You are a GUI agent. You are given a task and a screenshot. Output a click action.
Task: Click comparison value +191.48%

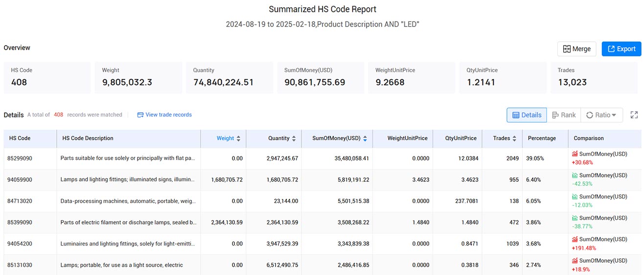click(x=584, y=248)
